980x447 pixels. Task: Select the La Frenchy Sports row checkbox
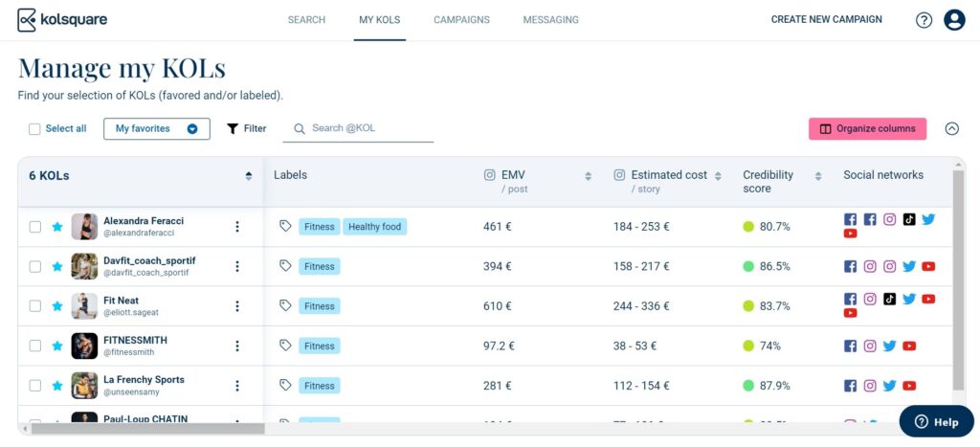(35, 386)
